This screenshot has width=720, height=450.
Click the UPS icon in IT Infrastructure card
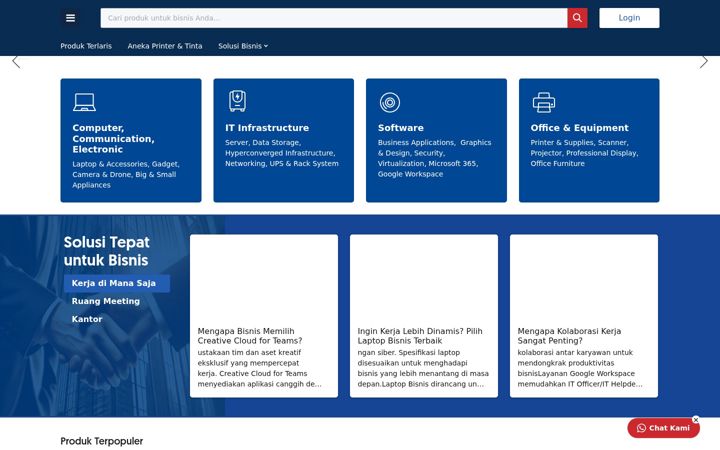[x=237, y=101]
